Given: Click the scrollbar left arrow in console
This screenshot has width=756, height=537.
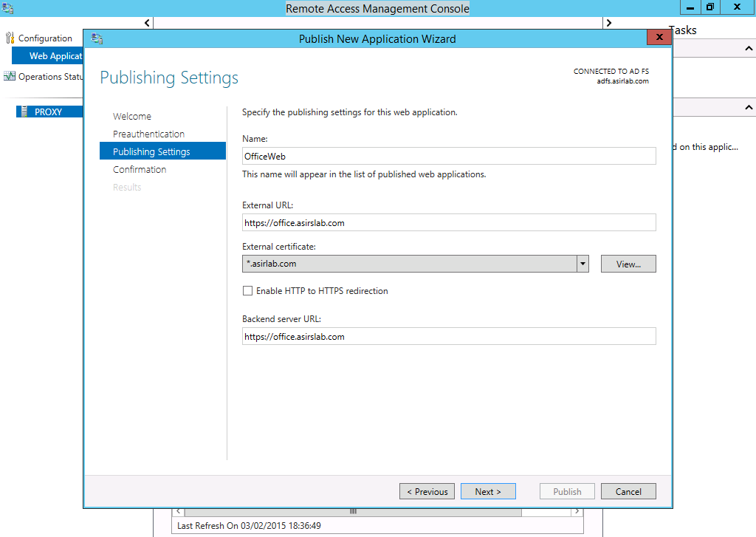Looking at the screenshot, I should [x=179, y=511].
